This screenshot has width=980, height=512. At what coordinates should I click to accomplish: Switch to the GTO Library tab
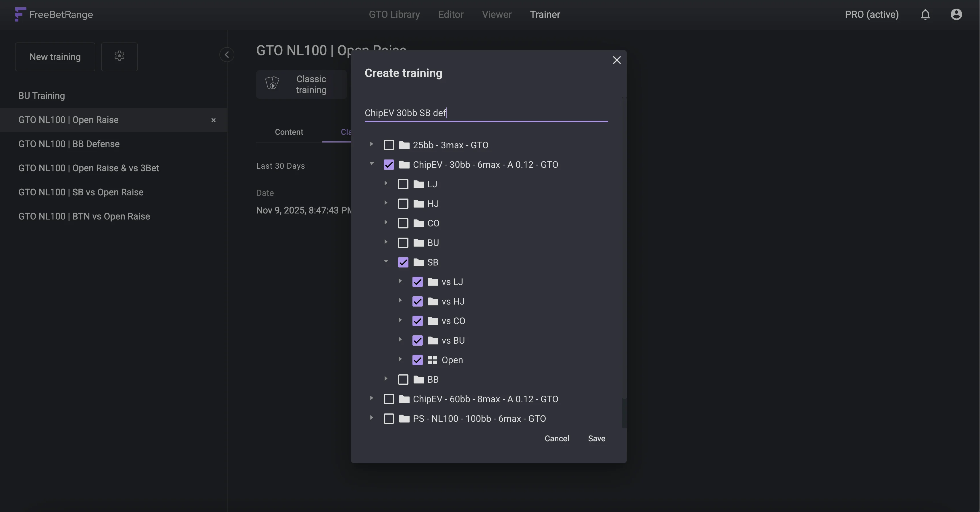394,14
